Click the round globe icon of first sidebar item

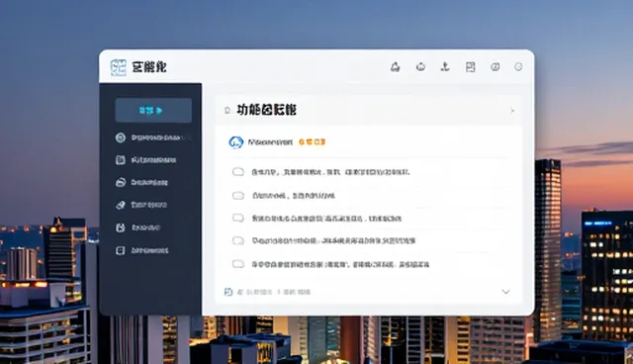tap(121, 137)
